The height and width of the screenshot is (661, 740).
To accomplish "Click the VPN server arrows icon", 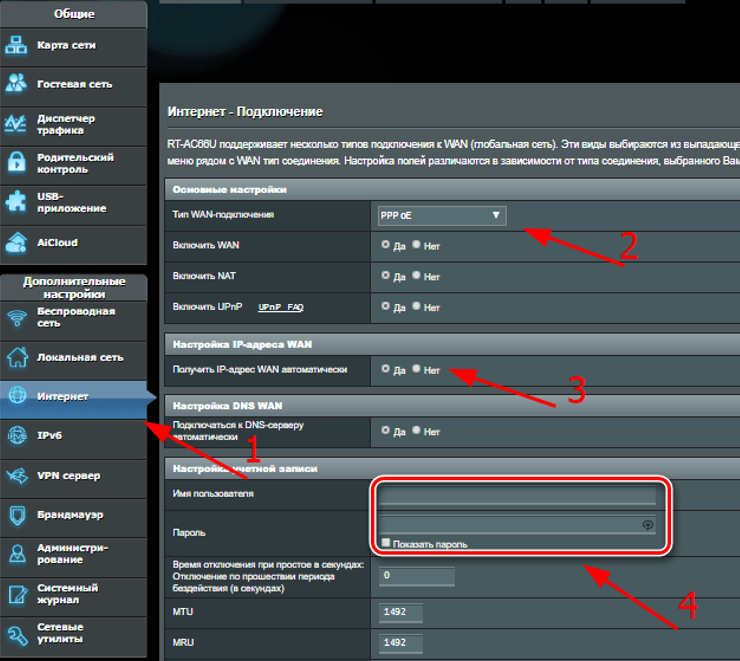I will pos(17,476).
